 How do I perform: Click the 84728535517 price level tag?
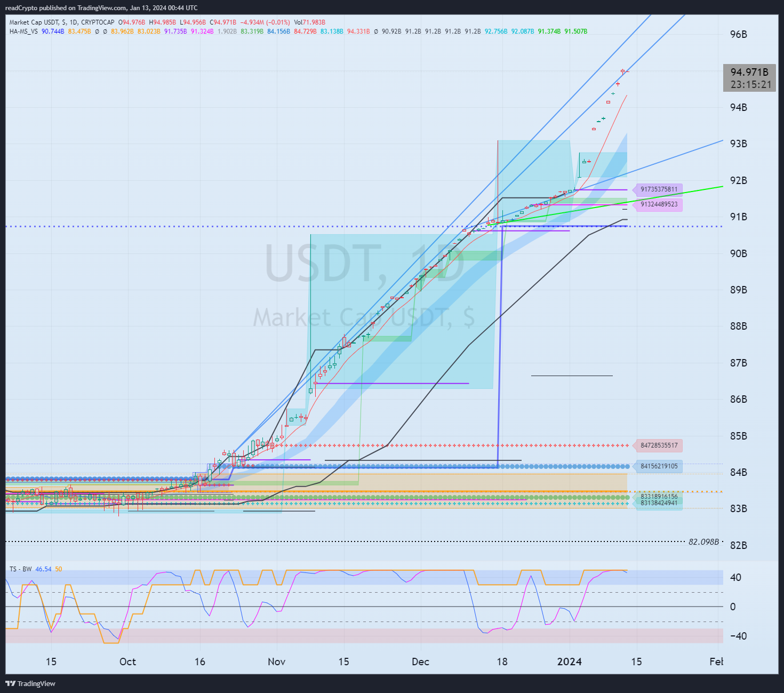click(x=658, y=445)
